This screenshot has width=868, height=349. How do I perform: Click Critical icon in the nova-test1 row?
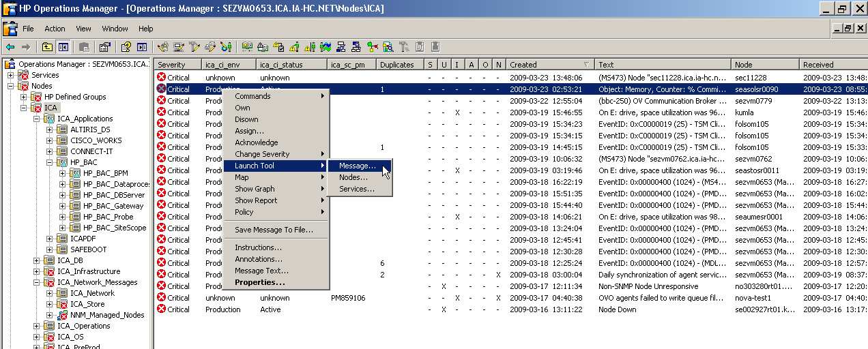click(x=162, y=298)
